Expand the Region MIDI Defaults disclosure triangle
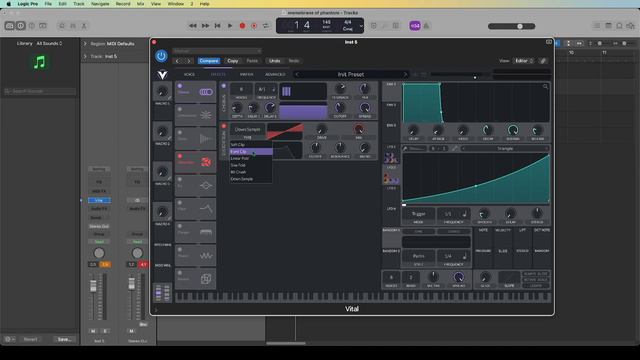 pyautogui.click(x=85, y=43)
